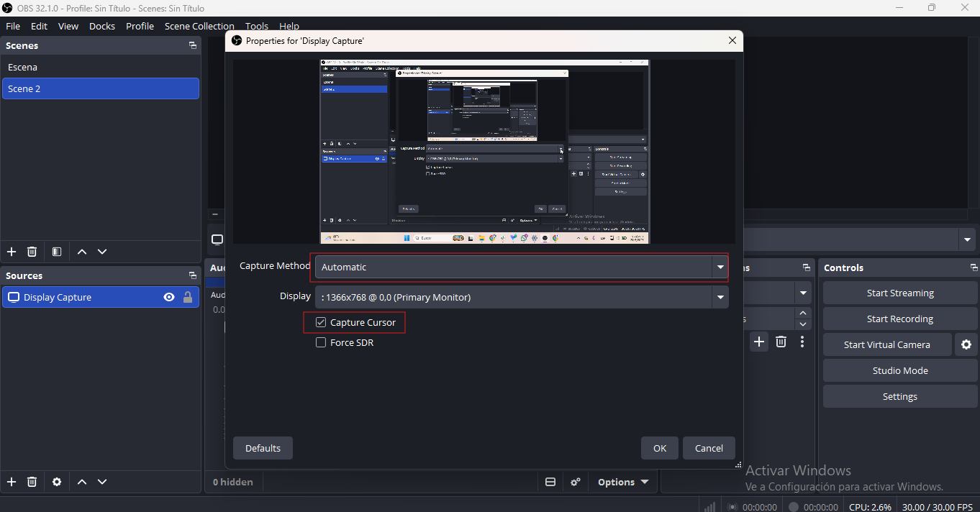The height and width of the screenshot is (512, 980).
Task: Open scene filters icon in Scenes toolbar
Action: [57, 252]
